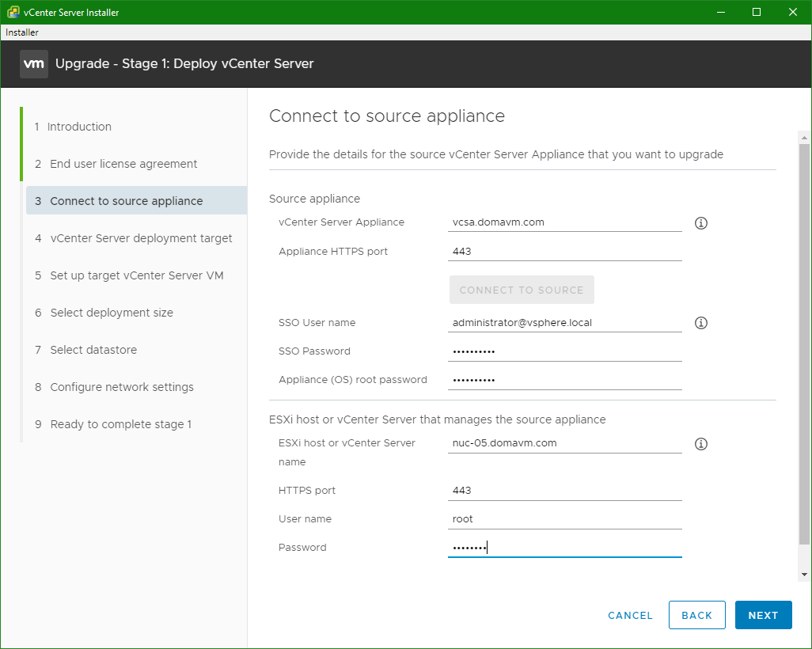
Task: Minimize the installer window
Action: (720, 12)
